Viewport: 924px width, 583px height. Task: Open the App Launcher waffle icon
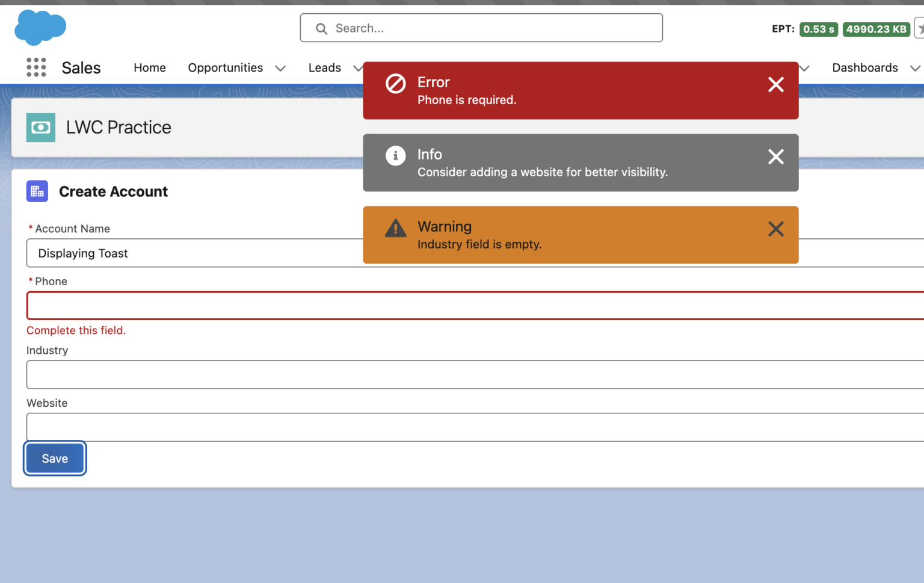(x=36, y=67)
